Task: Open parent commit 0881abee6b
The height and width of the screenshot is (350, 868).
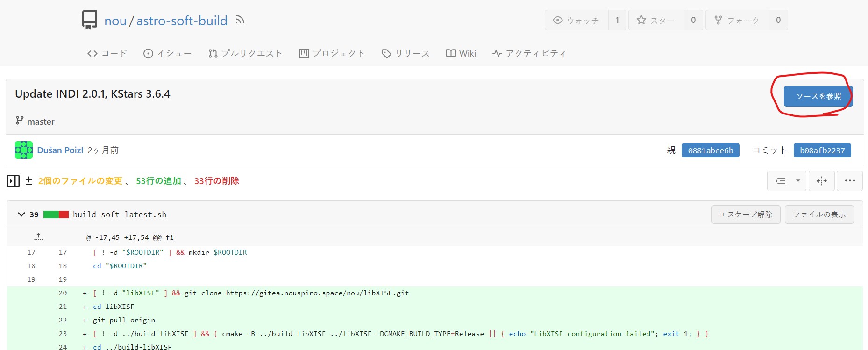Action: (x=710, y=150)
